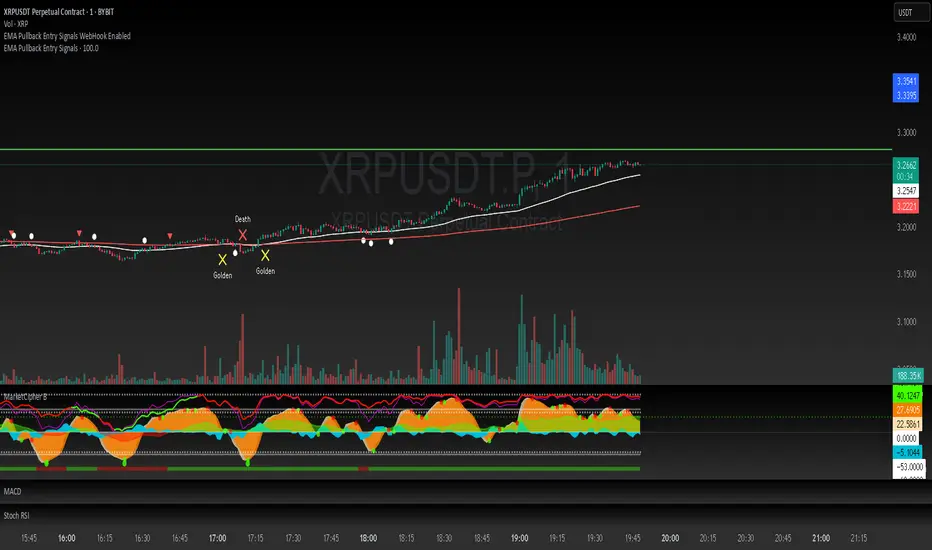This screenshot has width=932, height=550.
Task: Select the Vol · XRP indicator legend
Action: pyautogui.click(x=15, y=24)
